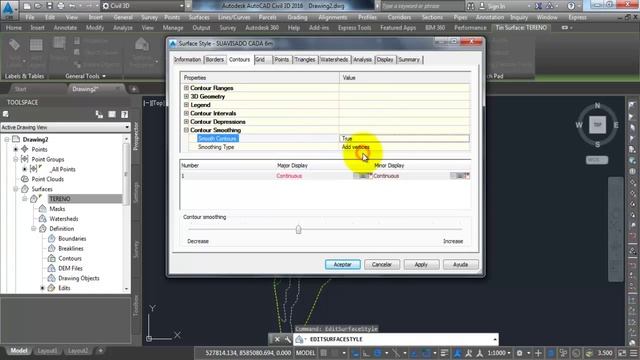
Task: Click the Plot printer quick-access icon
Action: point(61,6)
